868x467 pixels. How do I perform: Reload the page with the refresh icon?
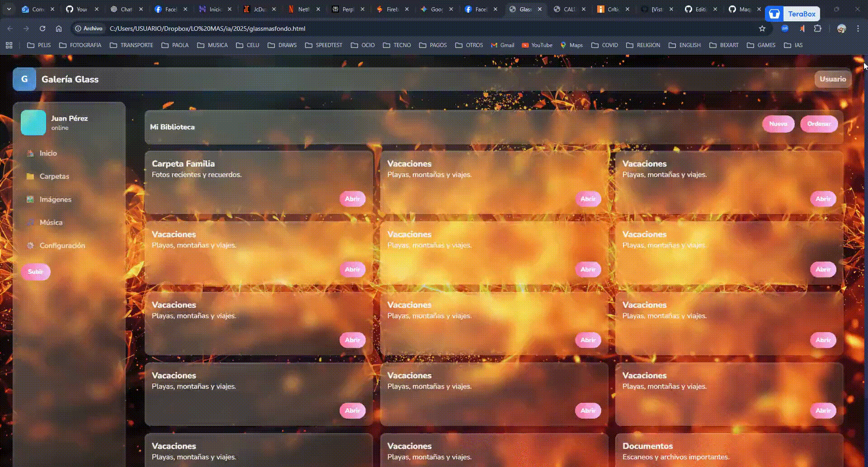(x=42, y=29)
